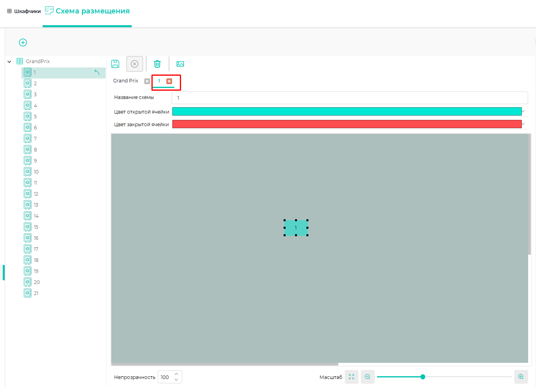
Task: Click the add scheme plus icon
Action: [23, 43]
